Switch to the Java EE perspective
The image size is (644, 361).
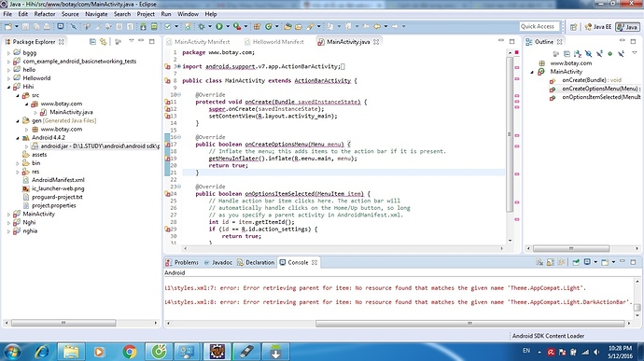[598, 27]
